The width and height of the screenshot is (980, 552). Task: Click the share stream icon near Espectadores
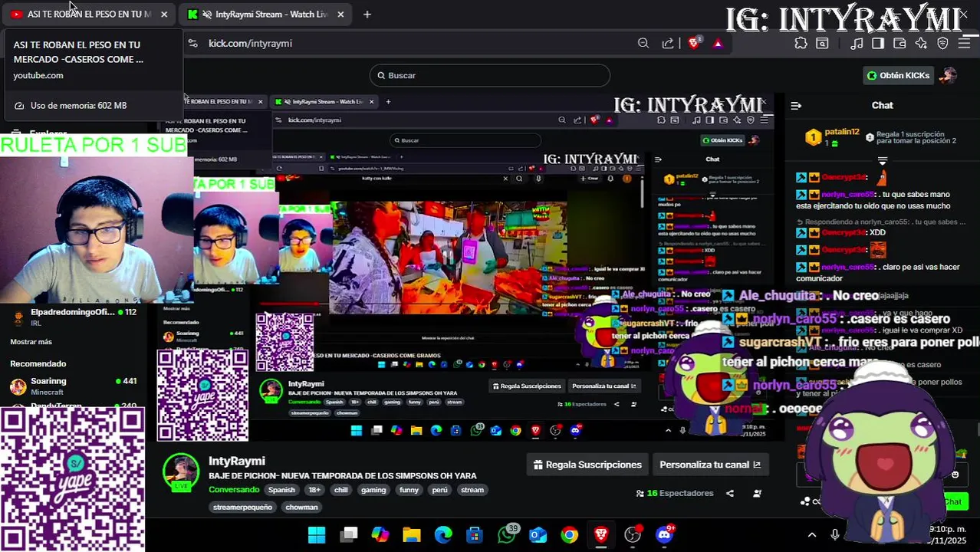tap(730, 493)
